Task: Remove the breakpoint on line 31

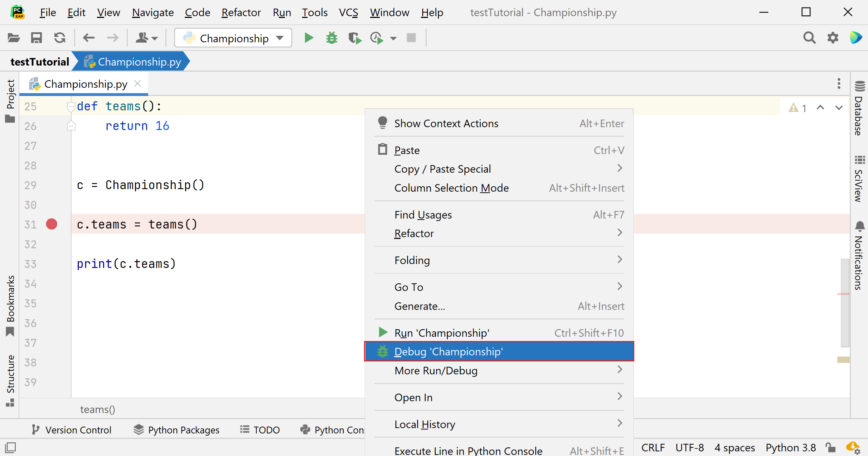Action: click(x=52, y=224)
